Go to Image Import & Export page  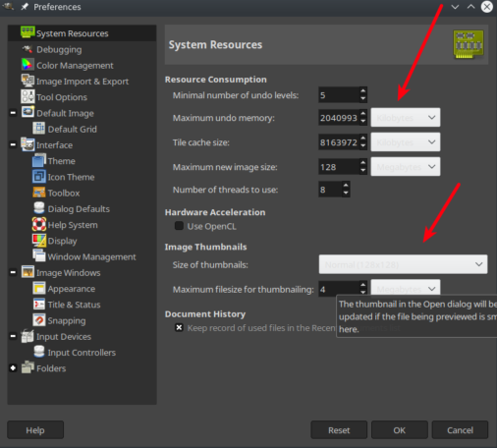coord(83,82)
